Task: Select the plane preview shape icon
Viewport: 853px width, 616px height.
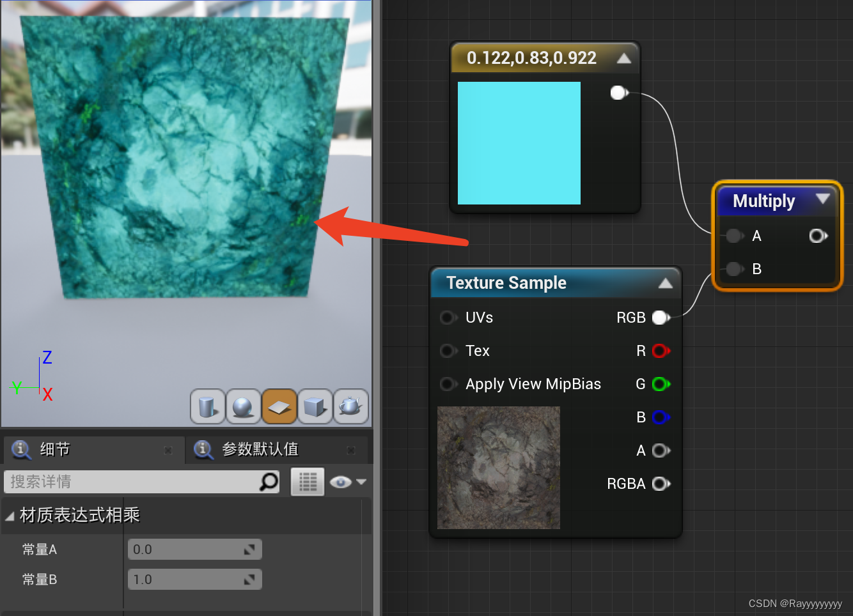Action: pos(279,406)
